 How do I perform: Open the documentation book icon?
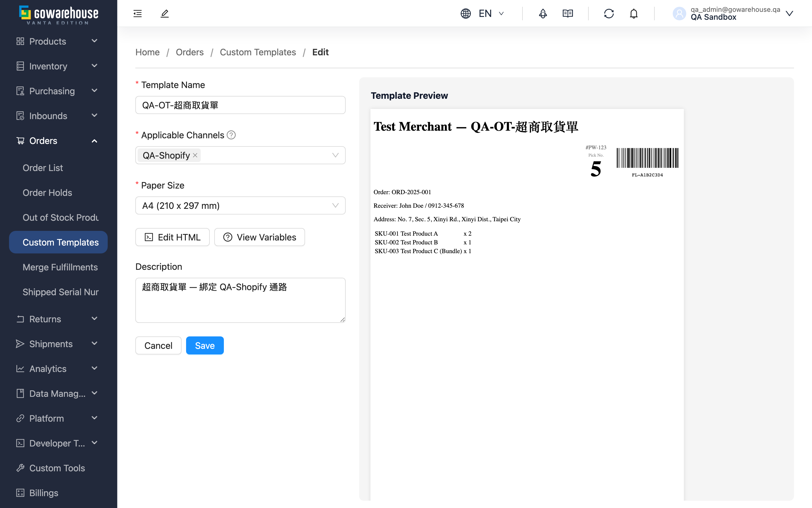568,14
